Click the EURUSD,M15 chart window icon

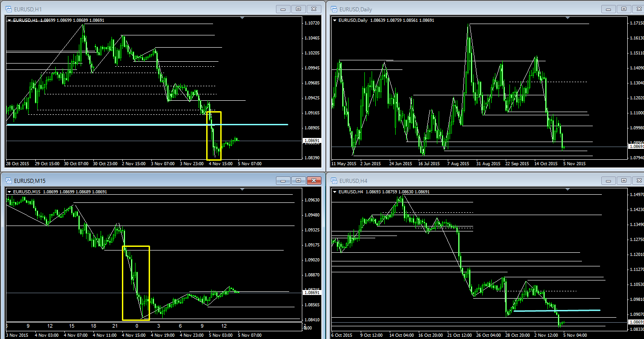(x=9, y=180)
